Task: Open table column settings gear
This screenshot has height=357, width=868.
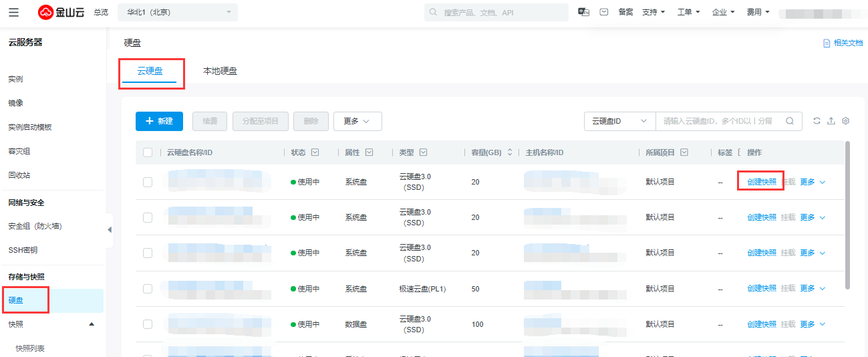Action: [845, 121]
